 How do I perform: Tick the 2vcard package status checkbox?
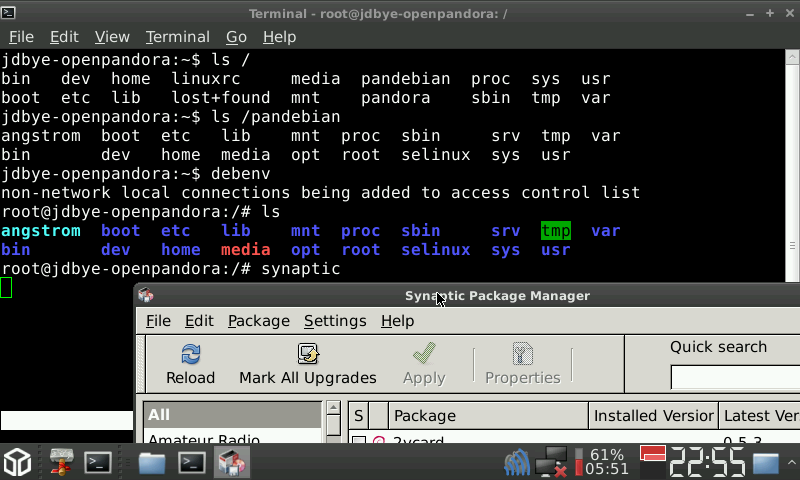359,441
